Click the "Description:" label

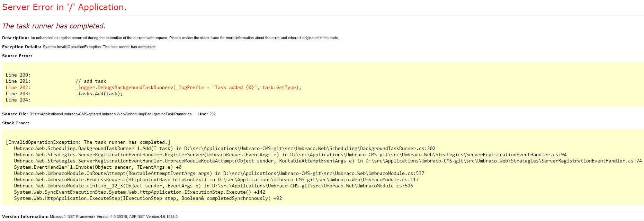click(16, 38)
